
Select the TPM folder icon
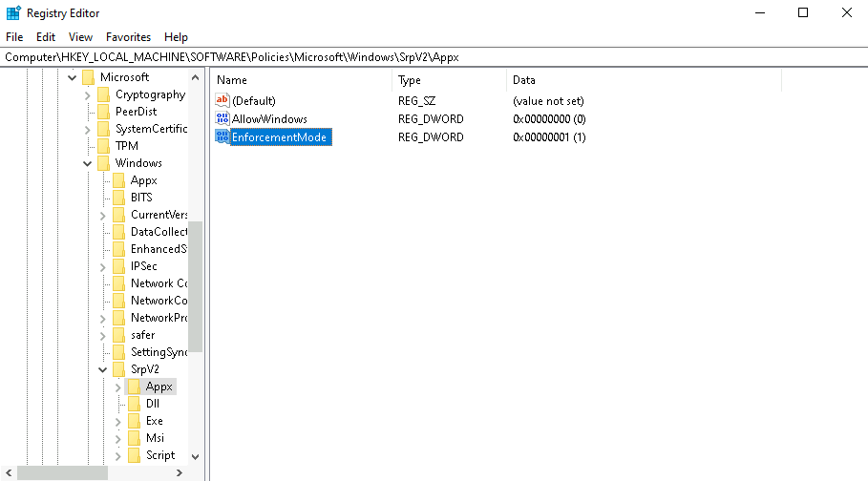[103, 146]
